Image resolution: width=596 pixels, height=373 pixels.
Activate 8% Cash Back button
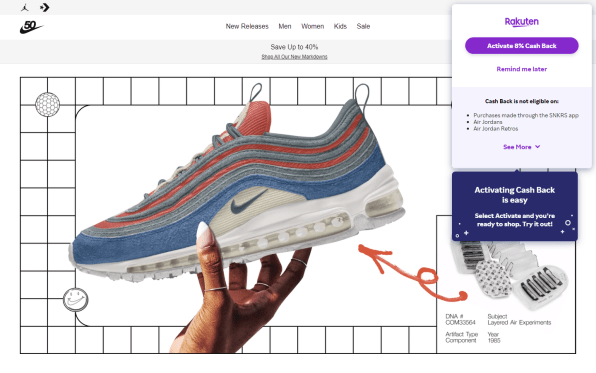click(522, 46)
